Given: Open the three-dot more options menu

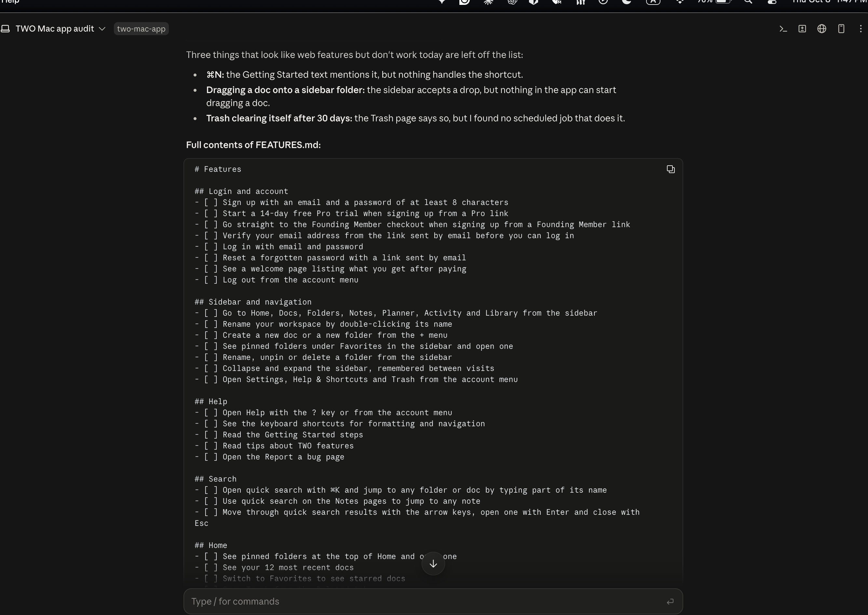Looking at the screenshot, I should [861, 29].
